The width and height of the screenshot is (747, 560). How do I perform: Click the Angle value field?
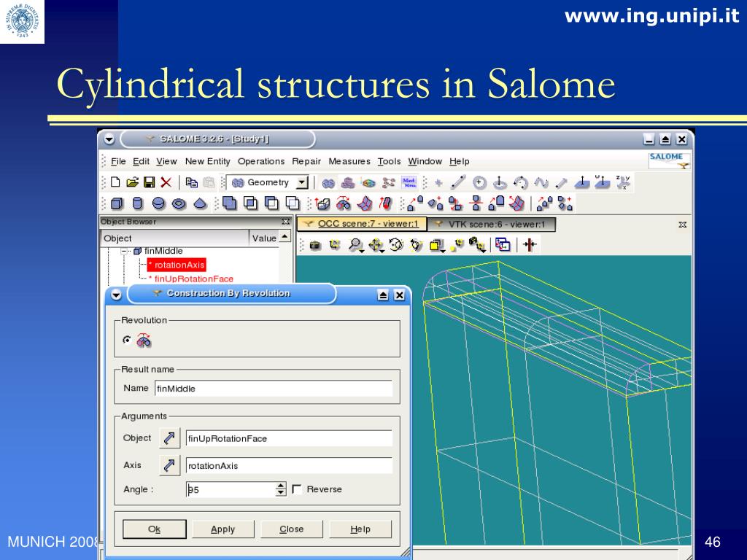231,489
